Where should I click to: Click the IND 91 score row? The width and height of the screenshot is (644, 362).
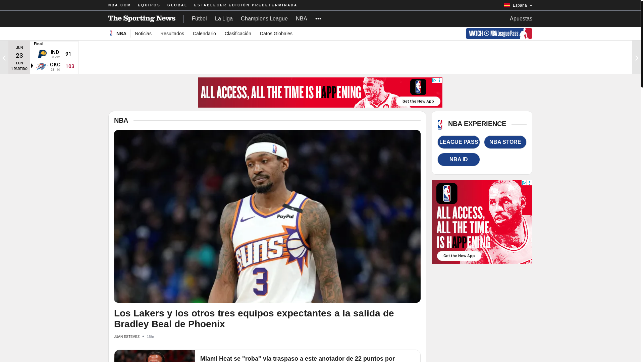click(x=54, y=54)
